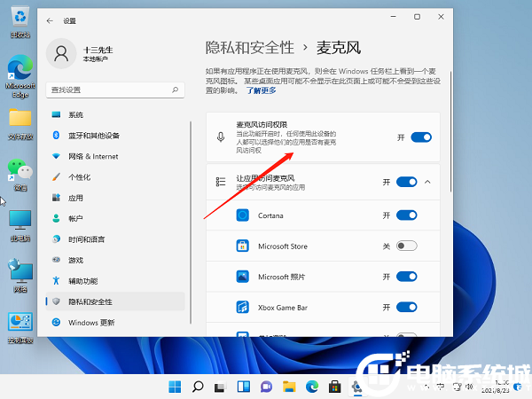Click the 了解更多 link
532x399 pixels.
coord(262,90)
